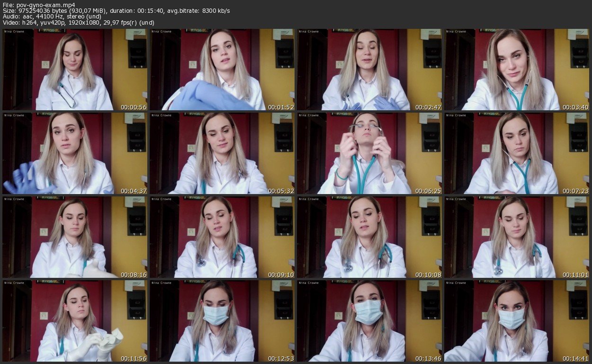This screenshot has width=592, height=364.
Task: Click the Video h264 stream info line
Action: [78, 23]
